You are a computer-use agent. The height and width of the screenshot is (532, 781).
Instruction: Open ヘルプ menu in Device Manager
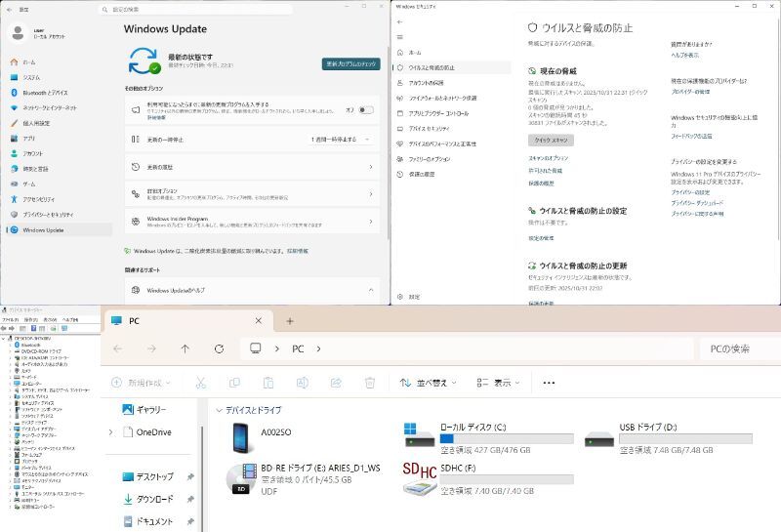[x=70, y=320]
